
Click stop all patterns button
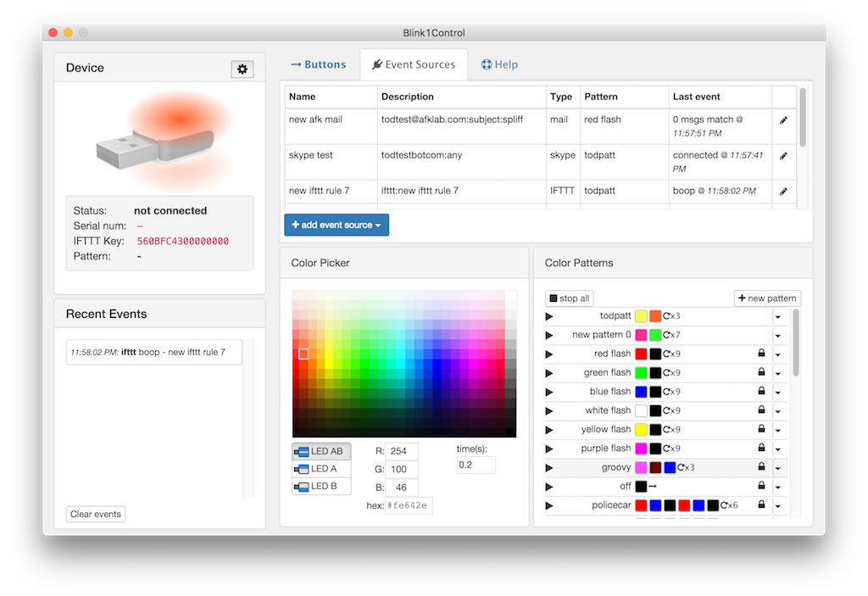coord(569,298)
